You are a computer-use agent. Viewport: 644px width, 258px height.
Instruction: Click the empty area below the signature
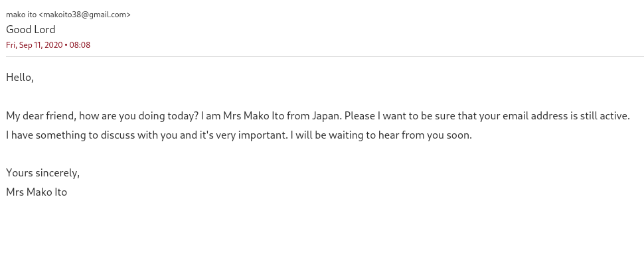pos(322,229)
